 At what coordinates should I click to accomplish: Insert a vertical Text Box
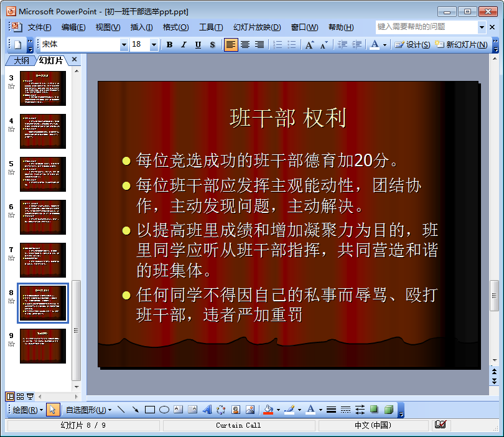pos(193,410)
